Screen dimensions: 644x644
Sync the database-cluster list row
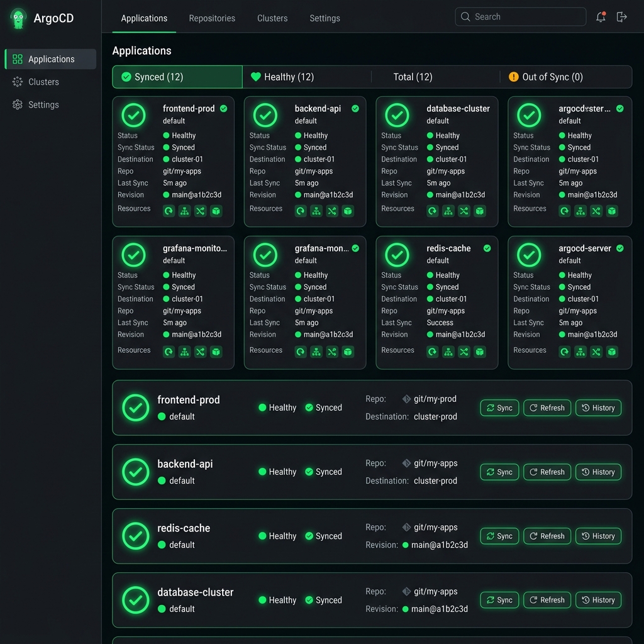click(499, 600)
